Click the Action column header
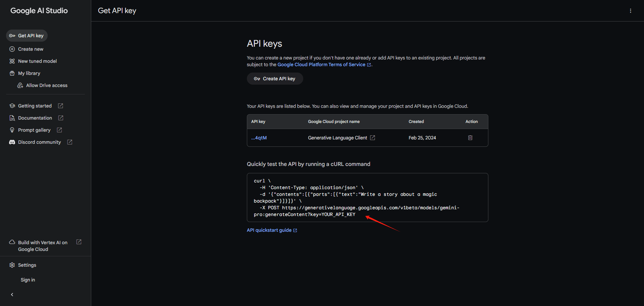The width and height of the screenshot is (644, 306). 472,122
